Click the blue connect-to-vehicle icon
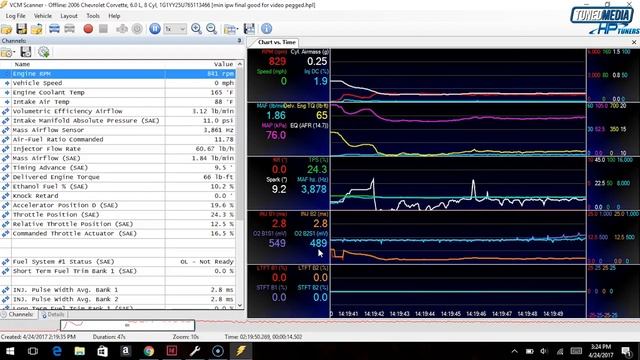Image resolution: width=640 pixels, height=360 pixels. point(54,29)
